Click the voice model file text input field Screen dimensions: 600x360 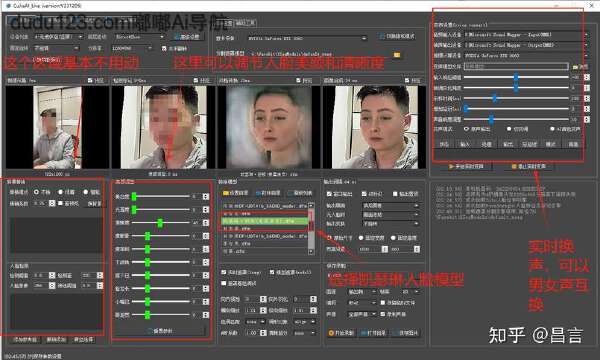(x=516, y=67)
